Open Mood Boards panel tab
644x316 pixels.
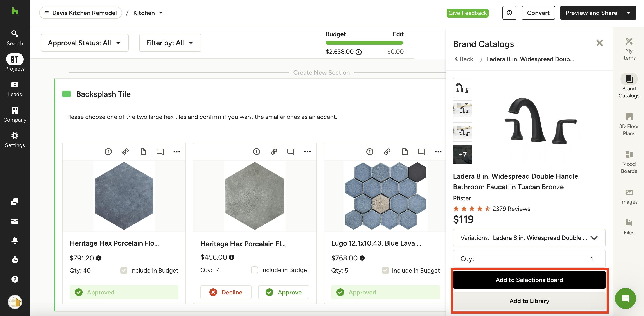point(629,162)
